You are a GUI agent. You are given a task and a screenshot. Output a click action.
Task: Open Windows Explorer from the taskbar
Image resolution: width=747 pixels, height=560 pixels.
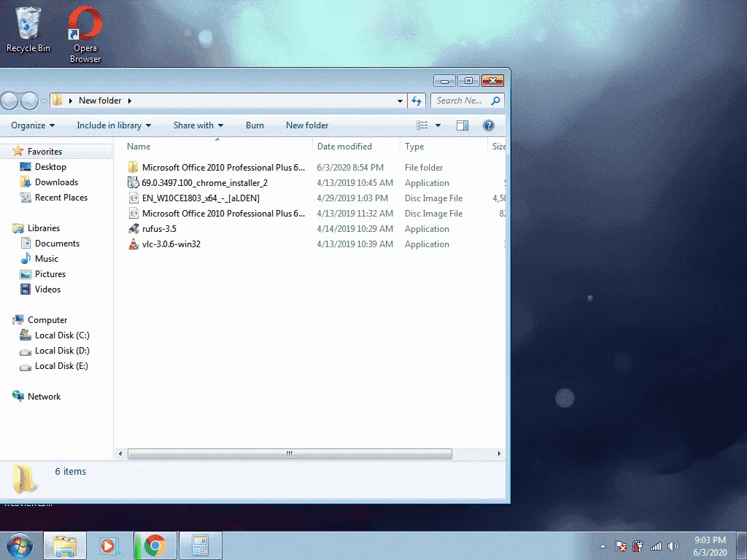point(65,545)
